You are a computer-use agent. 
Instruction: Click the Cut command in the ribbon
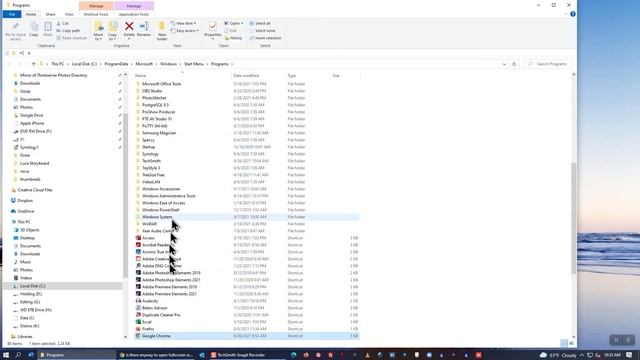tap(62, 23)
